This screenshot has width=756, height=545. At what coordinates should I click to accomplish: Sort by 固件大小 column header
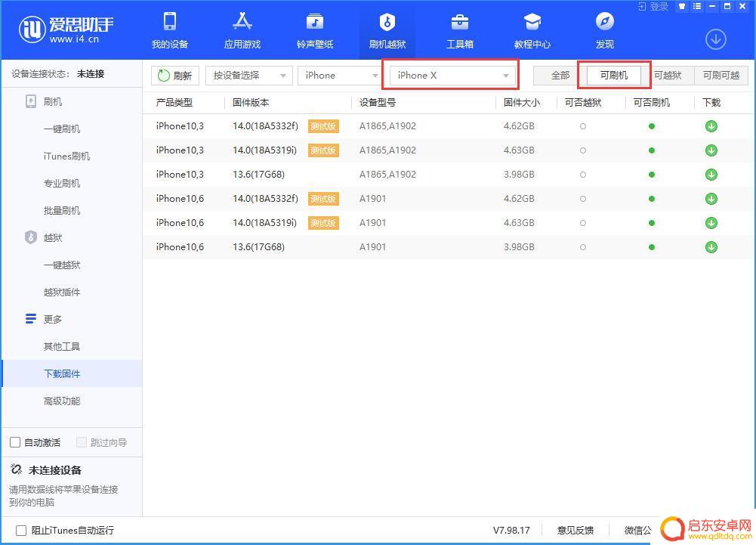pyautogui.click(x=522, y=103)
